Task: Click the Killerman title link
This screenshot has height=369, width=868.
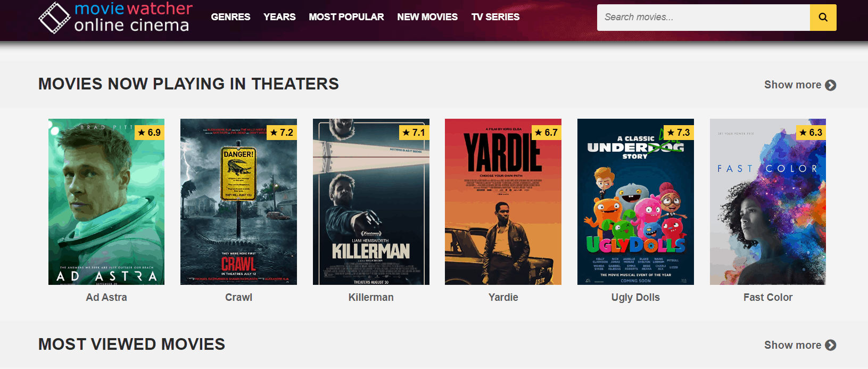Action: (371, 297)
